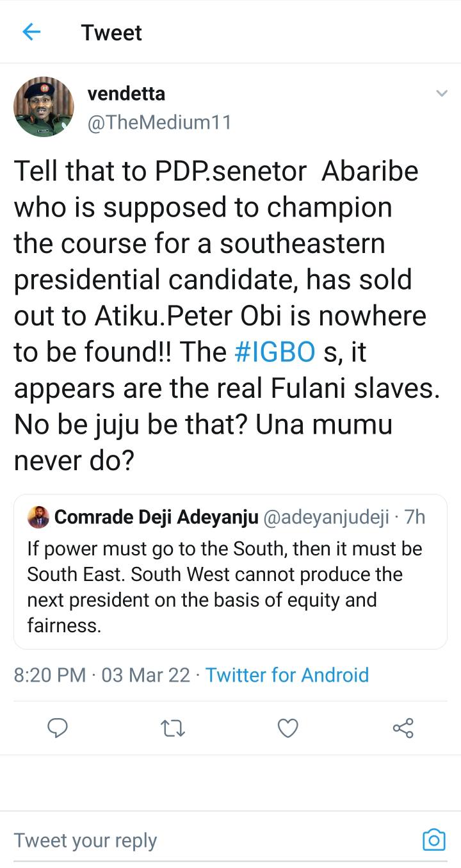Focus the Tweet your reply field

(x=192, y=840)
